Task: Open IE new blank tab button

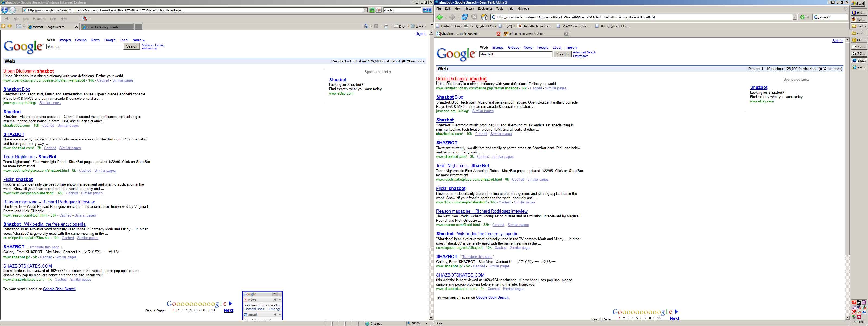Action: pos(138,27)
